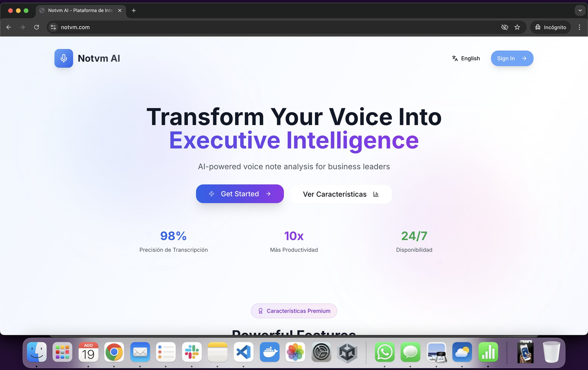Screen dimensions: 588x370
Task: Click the Incógnito profile chip
Action: tap(550, 27)
